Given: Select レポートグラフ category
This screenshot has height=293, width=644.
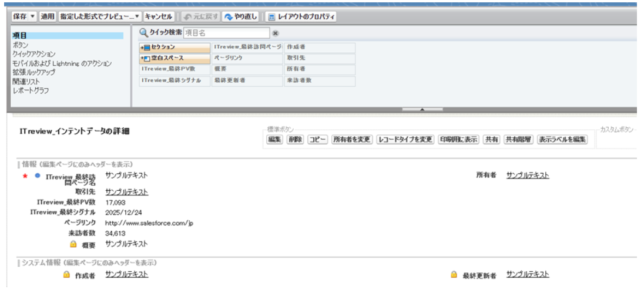Looking at the screenshot, I should (31, 90).
